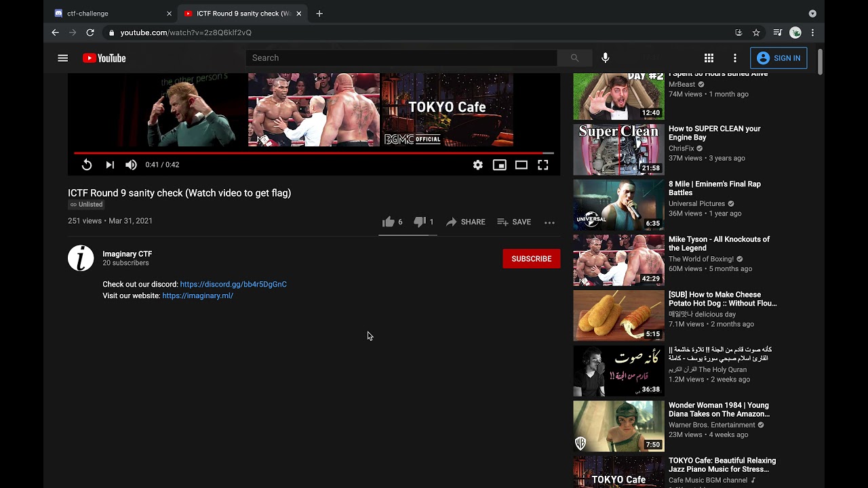Open the tab search dropdown arrow
This screenshot has width=868, height=488.
(812, 14)
